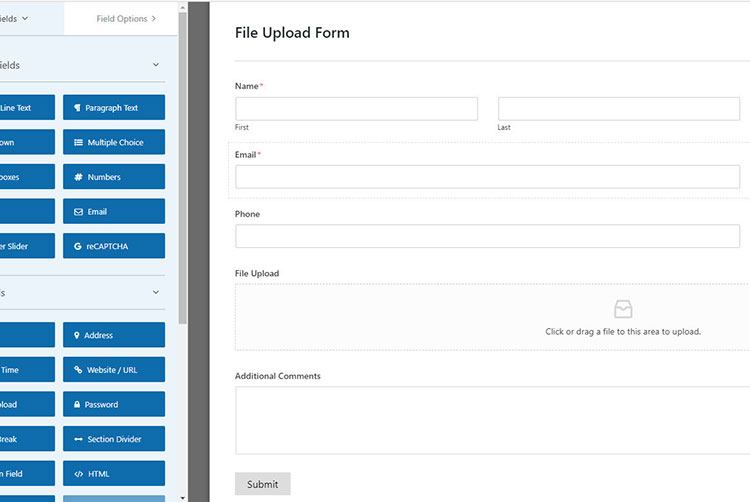Screen dimensions: 750x502
Task: Click the file upload drop area
Action: coord(492,317)
